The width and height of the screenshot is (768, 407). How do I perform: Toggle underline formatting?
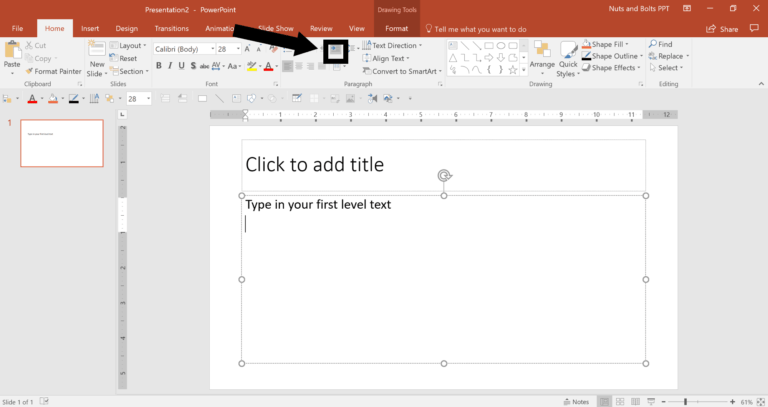(182, 66)
